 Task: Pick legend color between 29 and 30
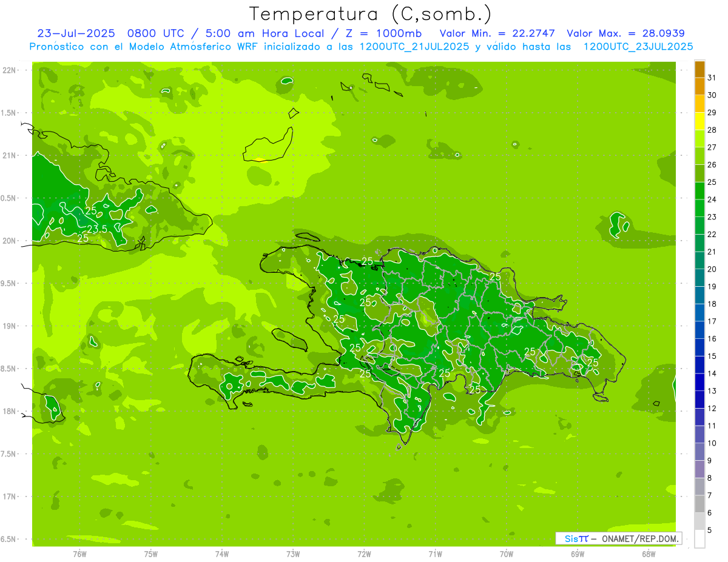pos(699,104)
